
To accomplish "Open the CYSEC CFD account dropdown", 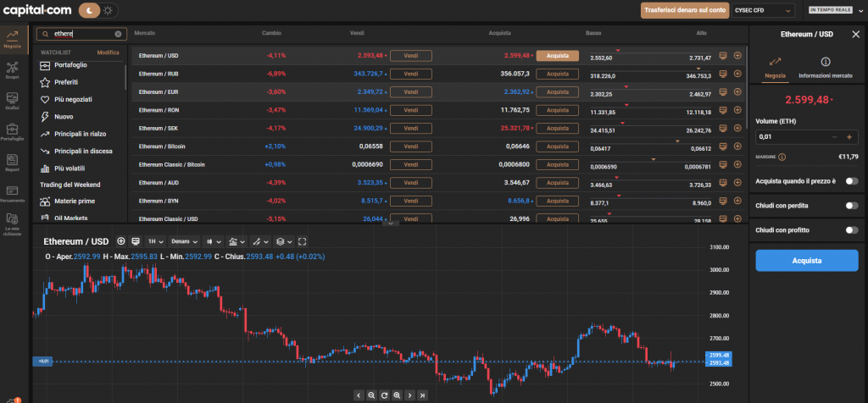I will point(763,10).
